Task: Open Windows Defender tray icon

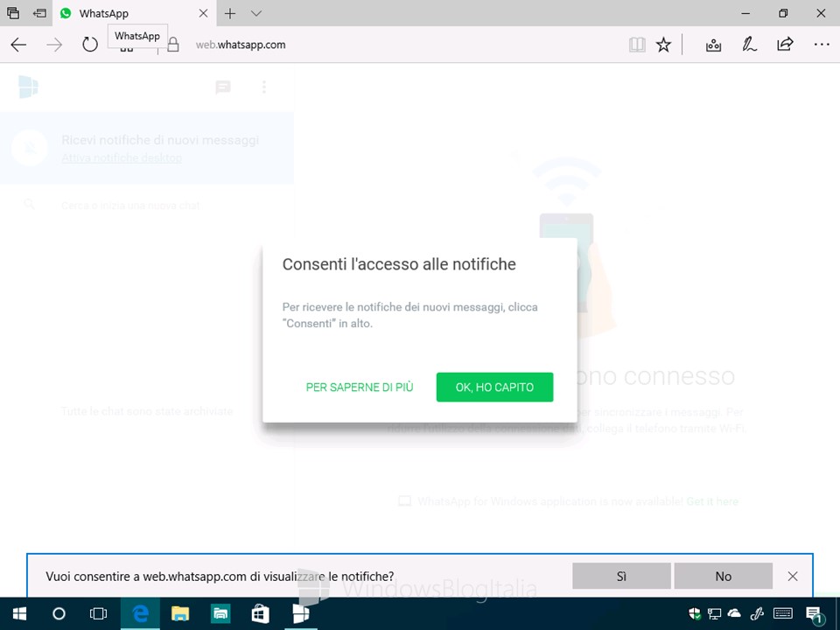Action: [694, 613]
